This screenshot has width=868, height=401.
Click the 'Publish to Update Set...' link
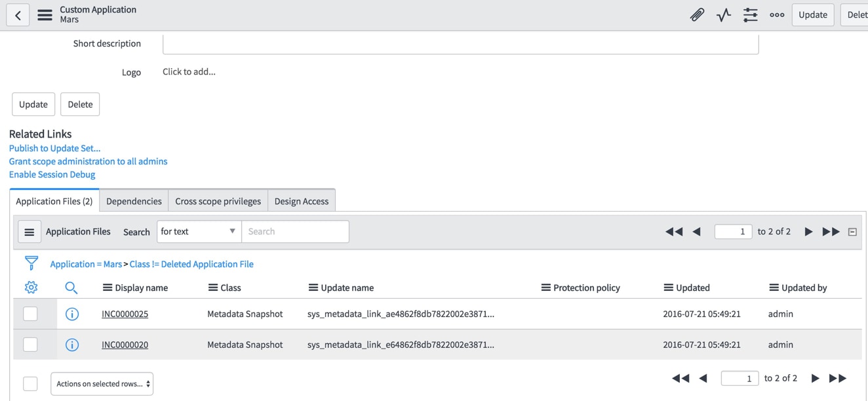pyautogui.click(x=54, y=148)
